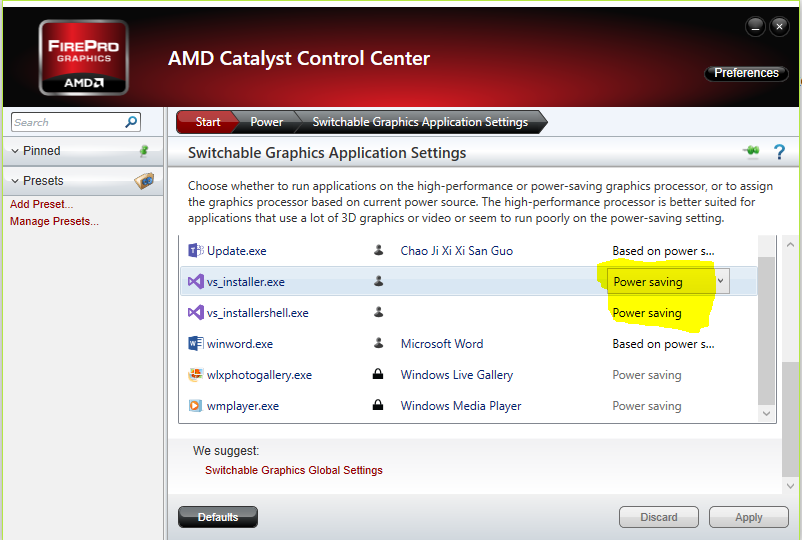This screenshot has width=802, height=540.
Task: Click the lock icon on the wlxphotogallery.exe row
Action: 379,375
